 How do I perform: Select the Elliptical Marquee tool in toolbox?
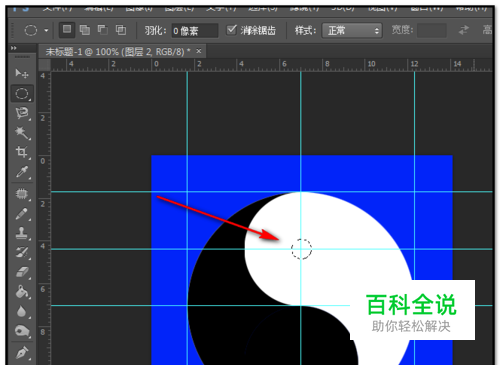pos(22,94)
